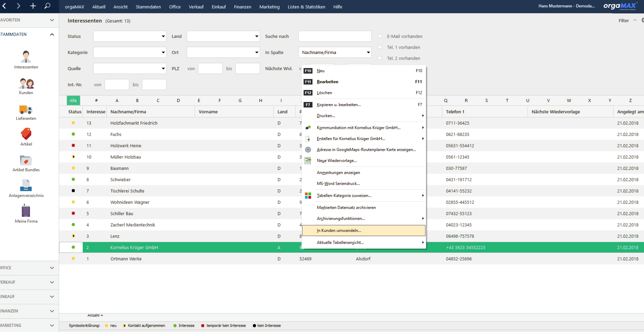
Task: Click the Neue Wiedervorlage icon
Action: tap(308, 161)
